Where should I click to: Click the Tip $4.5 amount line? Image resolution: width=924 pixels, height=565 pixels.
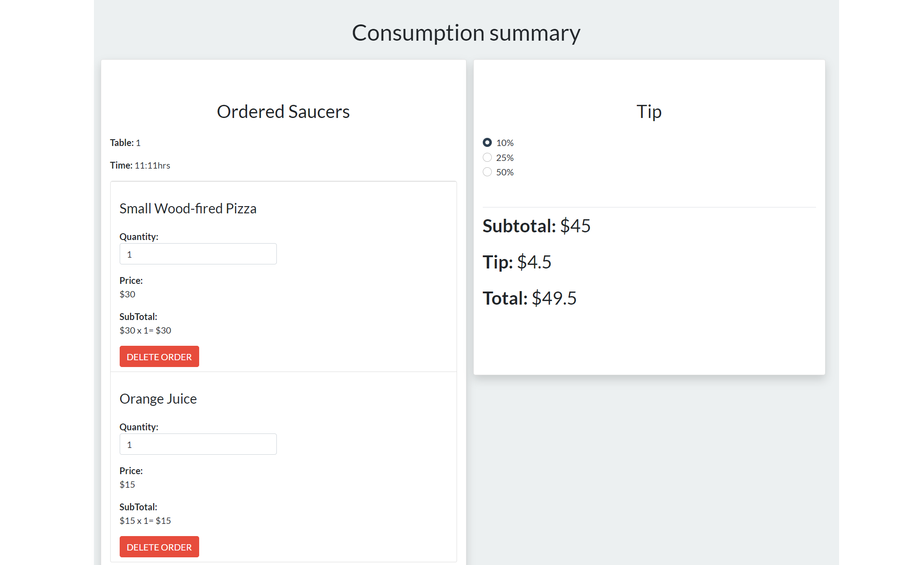517,262
